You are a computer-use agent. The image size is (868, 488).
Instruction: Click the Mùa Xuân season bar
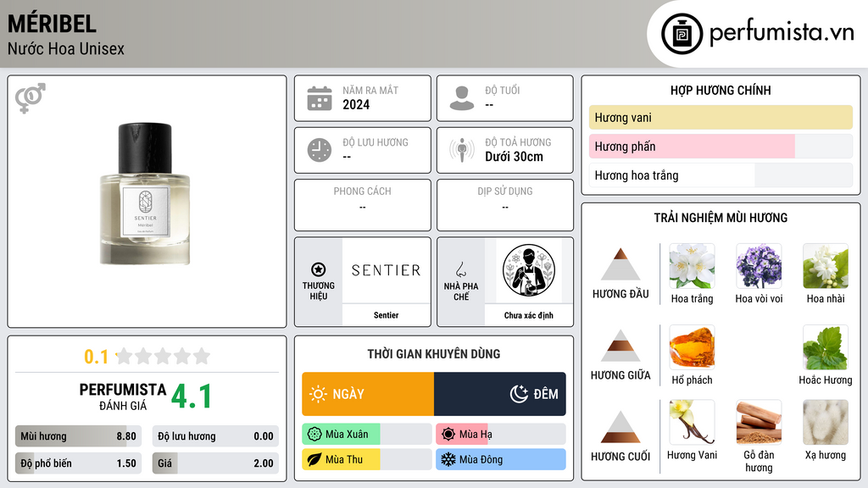[366, 435]
